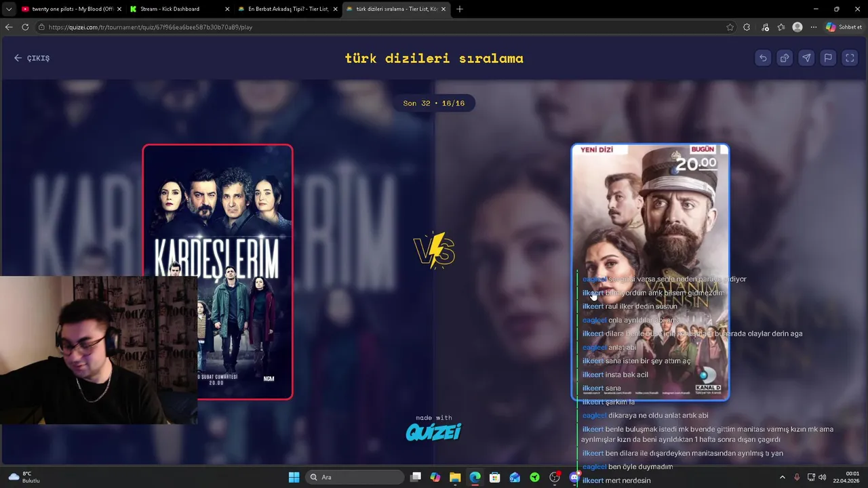Expand the tab search dropdown

pyautogui.click(x=8, y=9)
